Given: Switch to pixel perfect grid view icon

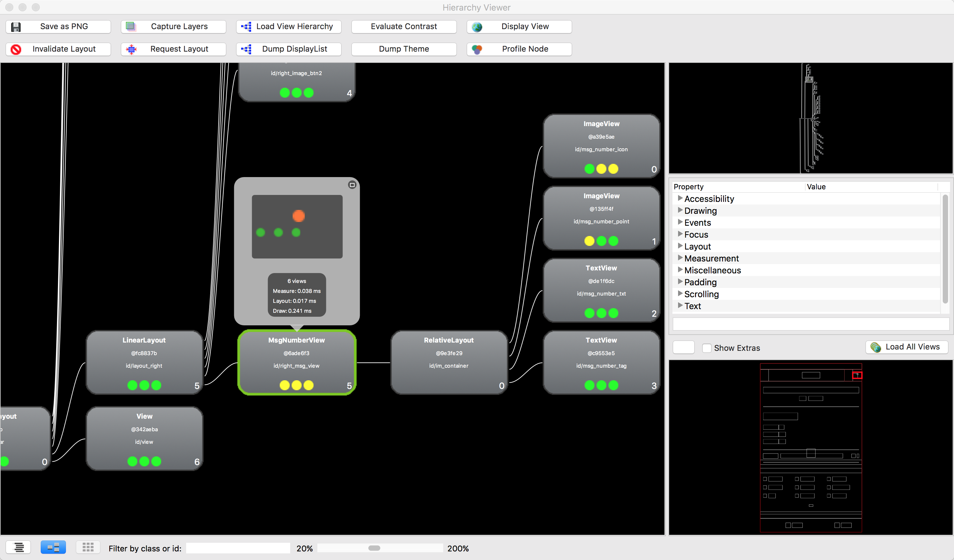Looking at the screenshot, I should click(x=88, y=547).
